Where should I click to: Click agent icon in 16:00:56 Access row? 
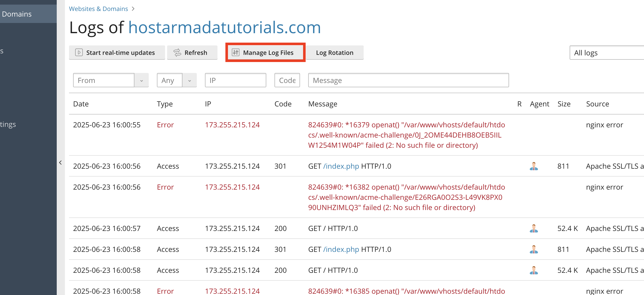[x=534, y=166]
